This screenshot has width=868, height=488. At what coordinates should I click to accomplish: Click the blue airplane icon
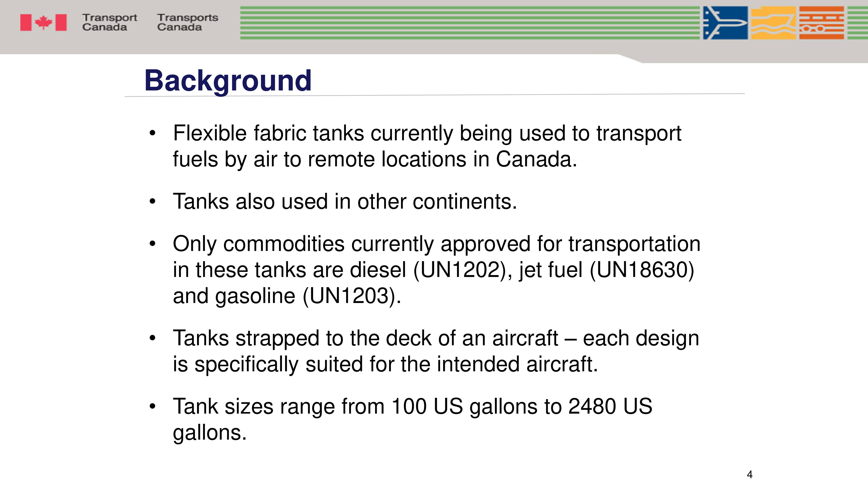725,23
